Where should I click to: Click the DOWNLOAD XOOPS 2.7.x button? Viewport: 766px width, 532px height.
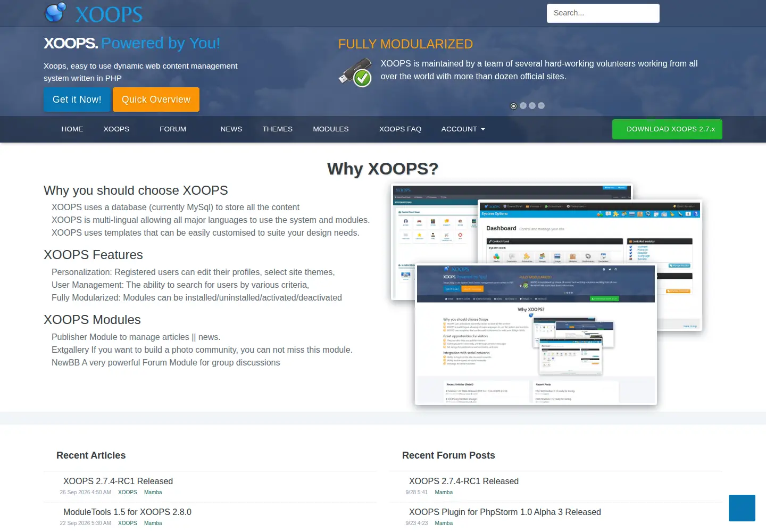point(667,129)
